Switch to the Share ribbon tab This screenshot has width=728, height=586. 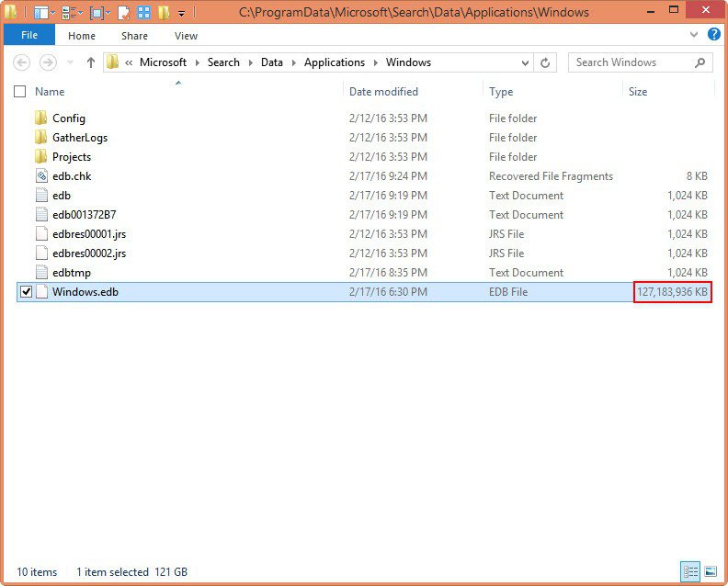134,36
